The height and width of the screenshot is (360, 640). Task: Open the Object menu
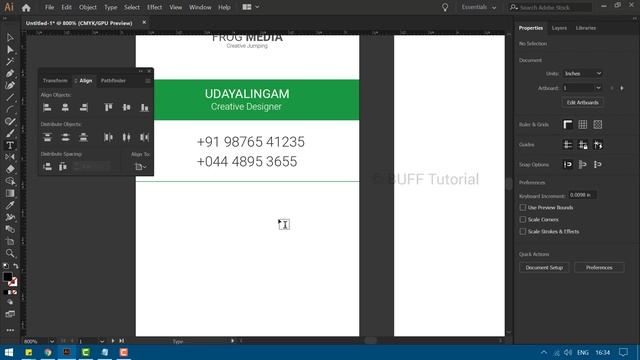(x=88, y=7)
